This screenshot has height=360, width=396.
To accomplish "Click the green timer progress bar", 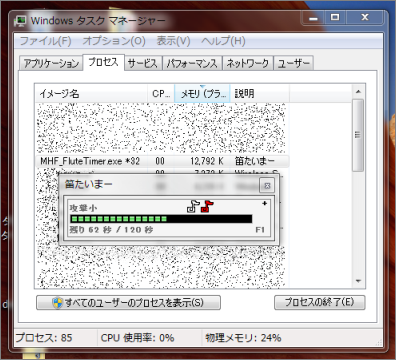I will [161, 219].
